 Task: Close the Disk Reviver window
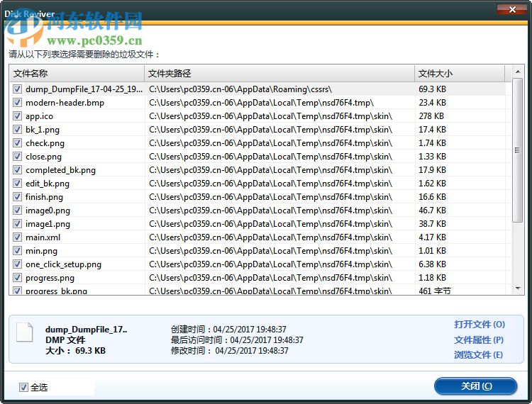pos(512,9)
